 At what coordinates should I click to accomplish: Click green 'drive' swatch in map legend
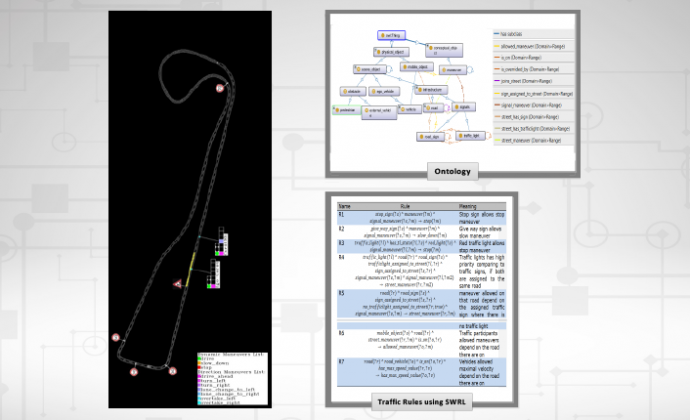(x=199, y=359)
